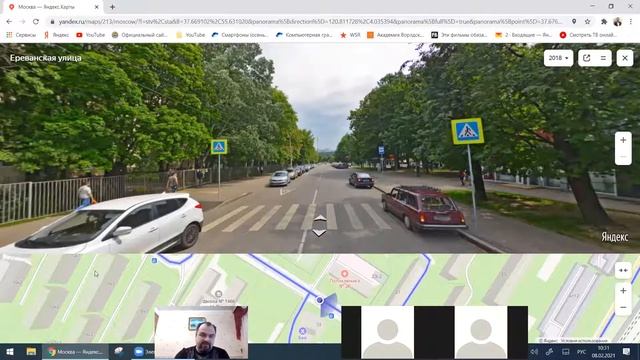Bookmark this page with the star icon
The width and height of the screenshot is (640, 360).
(x=587, y=22)
